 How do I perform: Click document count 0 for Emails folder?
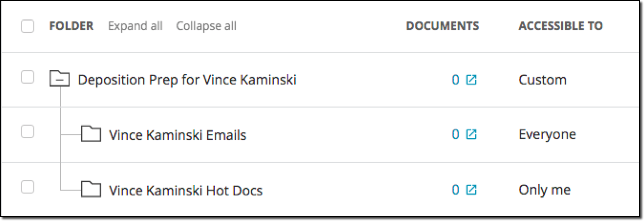point(456,134)
